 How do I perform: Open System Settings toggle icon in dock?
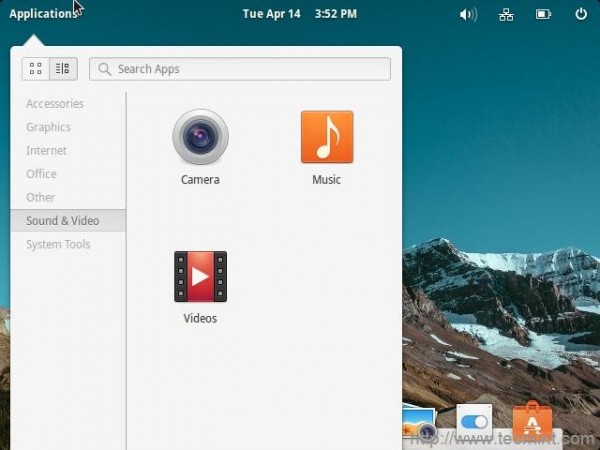(x=474, y=422)
